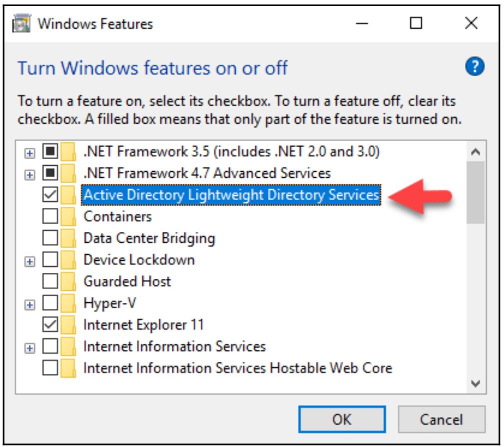Enable the Containers feature checkbox
Image resolution: width=504 pixels, height=447 pixels.
click(x=50, y=216)
